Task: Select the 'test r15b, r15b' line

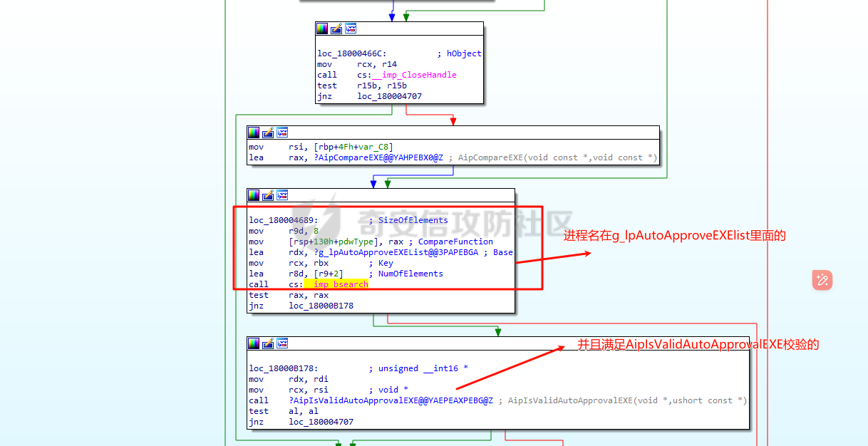Action: tap(362, 85)
